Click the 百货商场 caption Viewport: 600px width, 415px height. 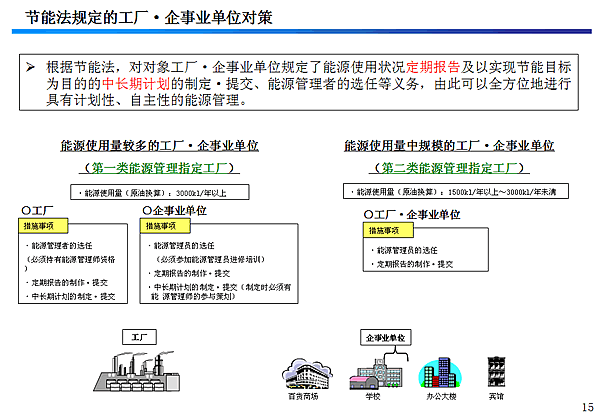(x=303, y=397)
